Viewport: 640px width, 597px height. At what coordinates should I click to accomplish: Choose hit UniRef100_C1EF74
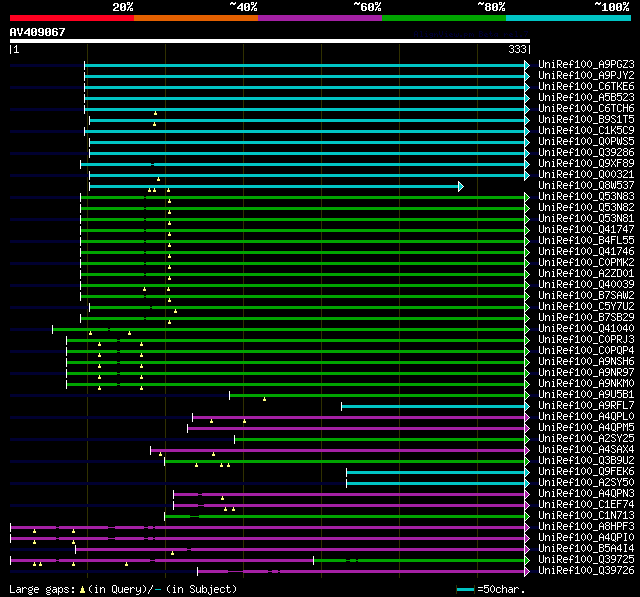(586, 505)
